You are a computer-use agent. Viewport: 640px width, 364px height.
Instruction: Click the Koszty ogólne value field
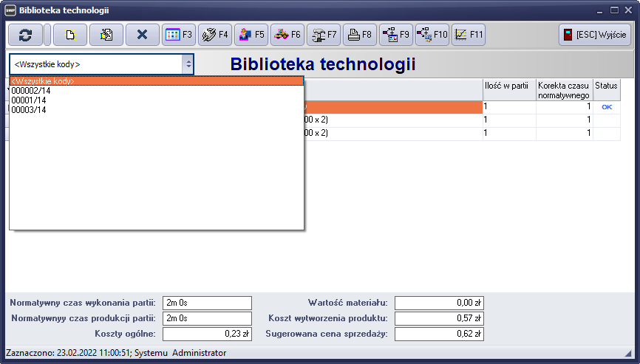pos(207,334)
